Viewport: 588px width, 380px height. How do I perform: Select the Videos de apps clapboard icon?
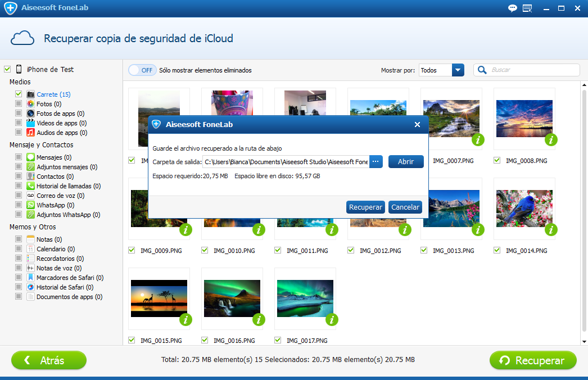[x=30, y=123]
